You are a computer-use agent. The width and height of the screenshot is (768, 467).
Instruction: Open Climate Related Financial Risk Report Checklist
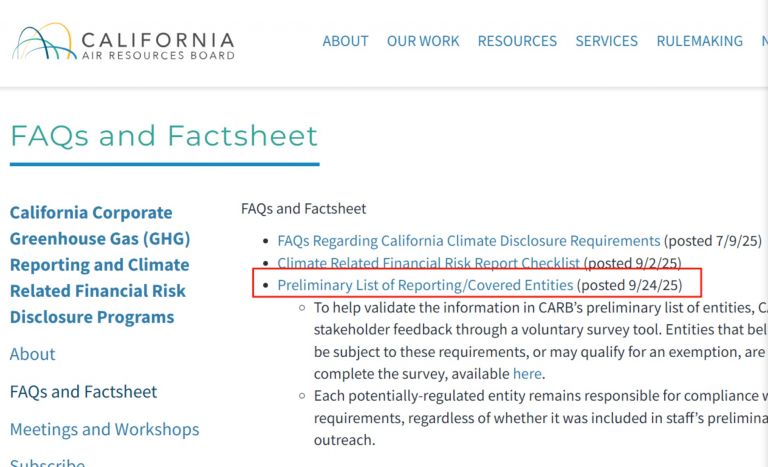[x=428, y=263]
